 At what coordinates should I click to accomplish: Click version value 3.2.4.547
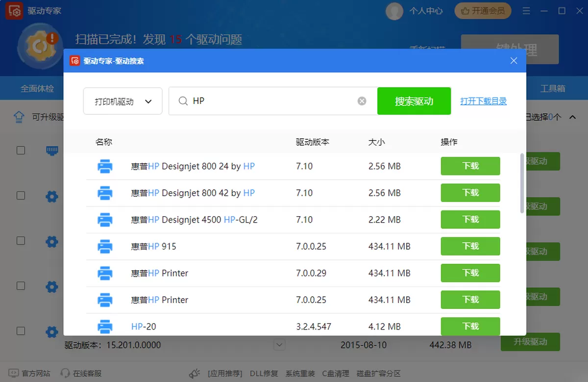click(314, 326)
